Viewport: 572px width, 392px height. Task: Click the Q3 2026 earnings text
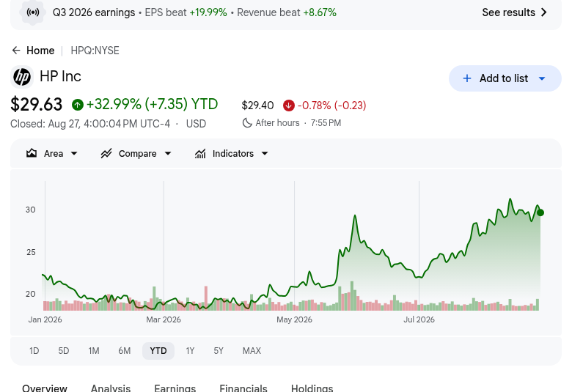coord(94,12)
